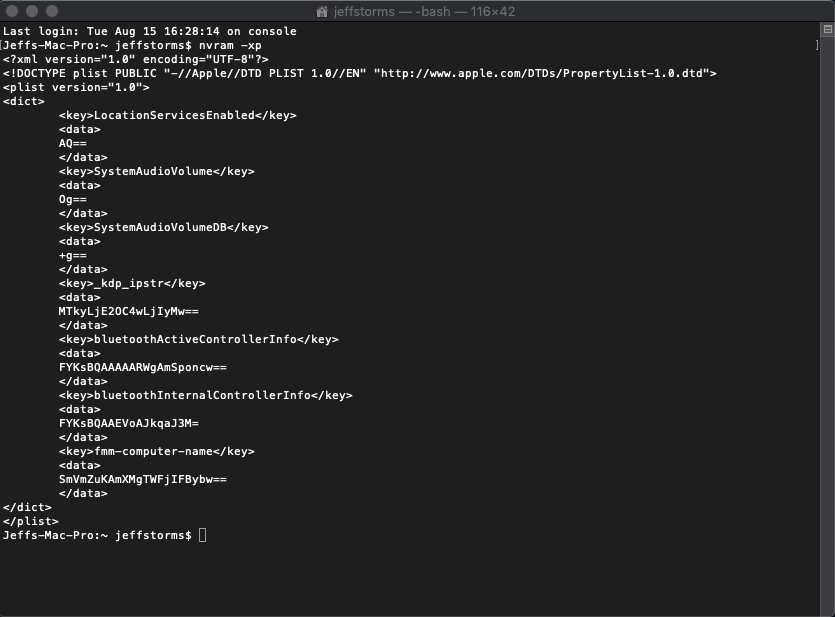The image size is (835, 617).
Task: Click the cursor block at the last prompt
Action: pyautogui.click(x=203, y=536)
